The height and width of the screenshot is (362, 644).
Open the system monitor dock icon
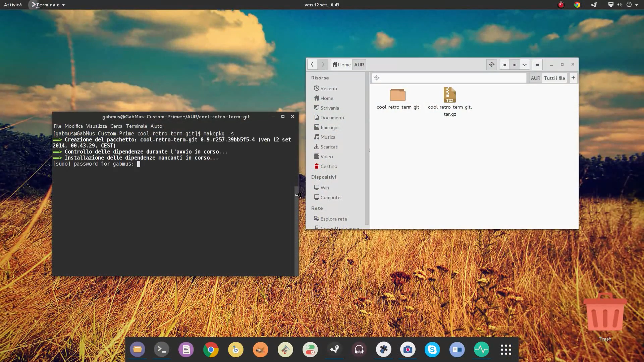(482, 350)
